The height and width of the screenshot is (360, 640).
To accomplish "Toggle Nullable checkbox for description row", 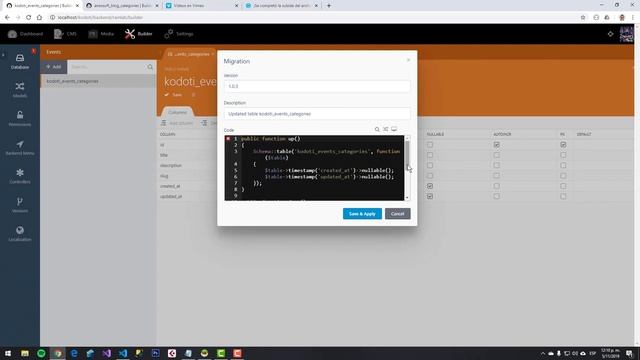I will click(x=430, y=165).
